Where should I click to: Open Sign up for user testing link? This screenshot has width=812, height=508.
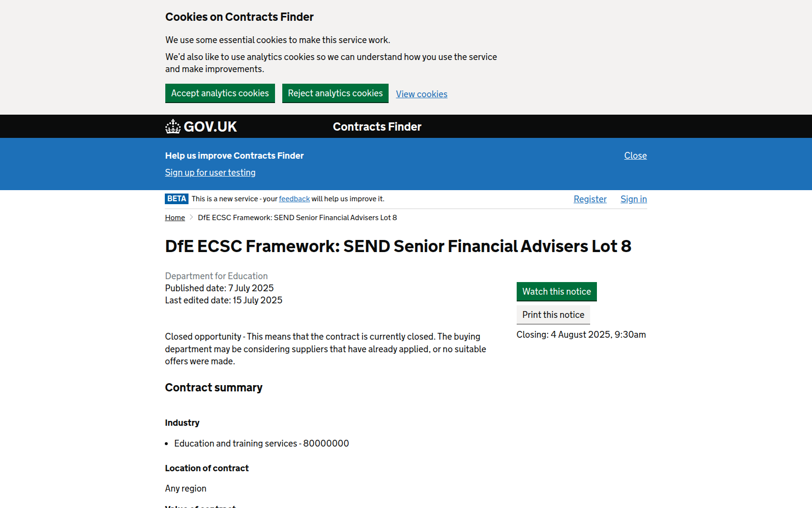pyautogui.click(x=210, y=173)
